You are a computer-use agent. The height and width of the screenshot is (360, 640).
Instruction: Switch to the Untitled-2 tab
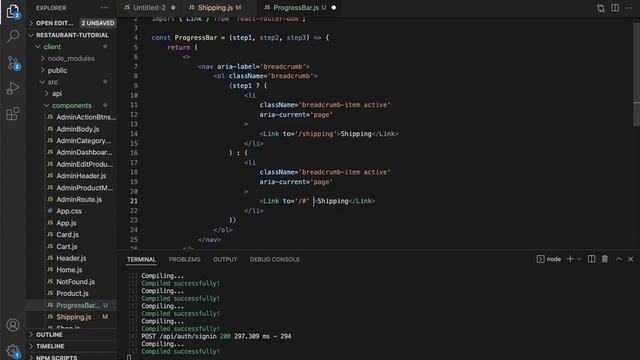click(x=149, y=8)
